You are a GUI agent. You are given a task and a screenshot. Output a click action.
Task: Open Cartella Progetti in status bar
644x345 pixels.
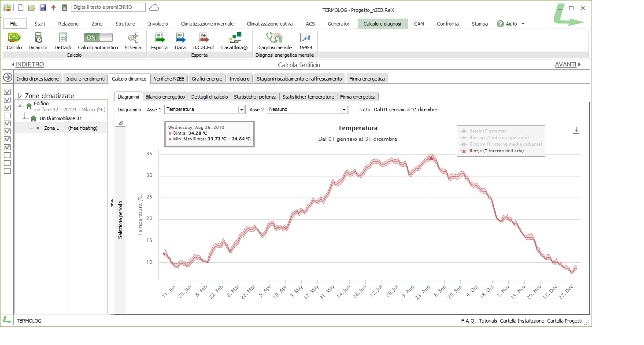[564, 321]
